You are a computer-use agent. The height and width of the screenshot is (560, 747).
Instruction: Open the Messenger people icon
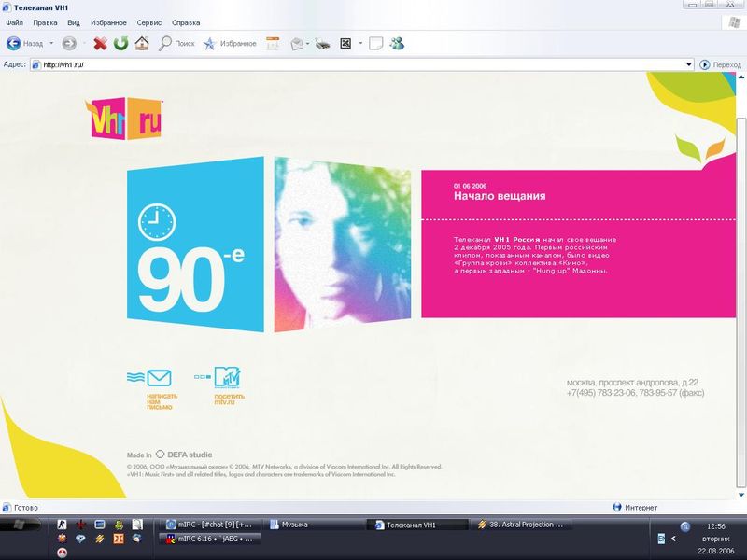tap(397, 44)
